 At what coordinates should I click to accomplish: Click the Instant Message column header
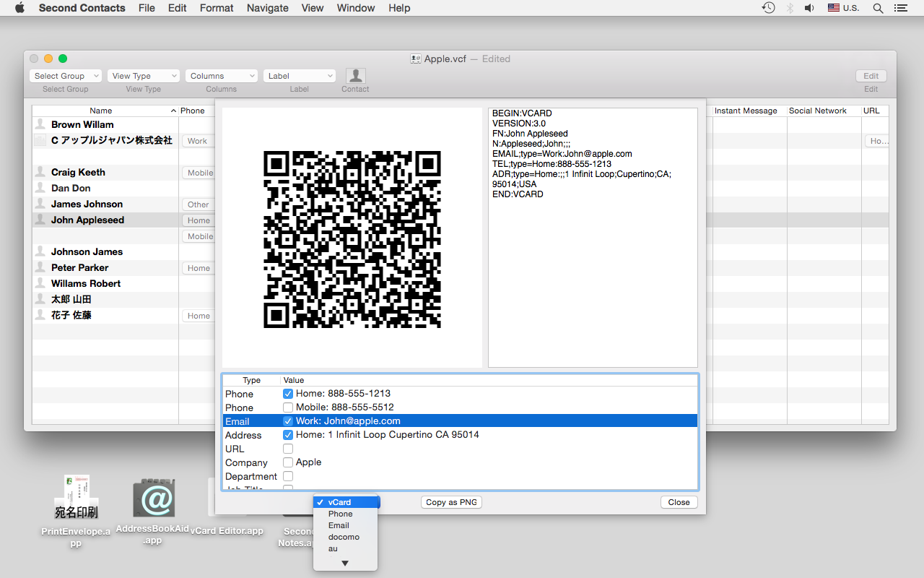tap(749, 111)
